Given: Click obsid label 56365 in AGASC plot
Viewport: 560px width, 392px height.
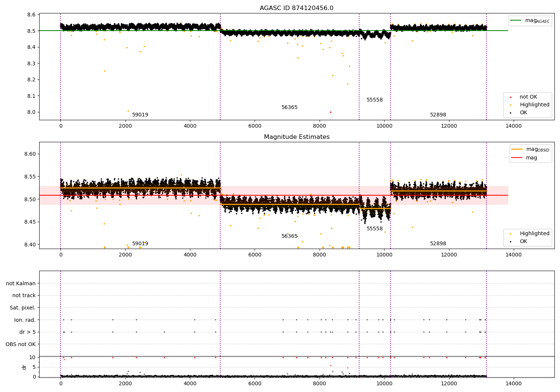Looking at the screenshot, I should click(289, 108).
